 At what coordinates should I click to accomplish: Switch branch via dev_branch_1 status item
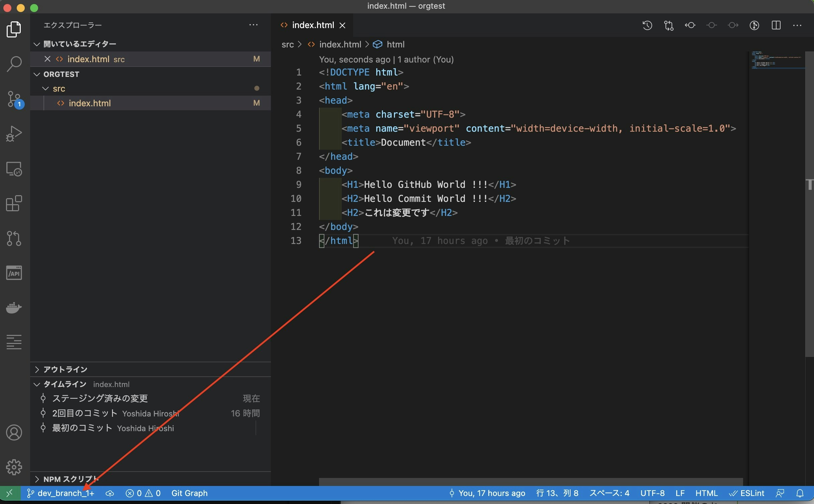pos(61,493)
